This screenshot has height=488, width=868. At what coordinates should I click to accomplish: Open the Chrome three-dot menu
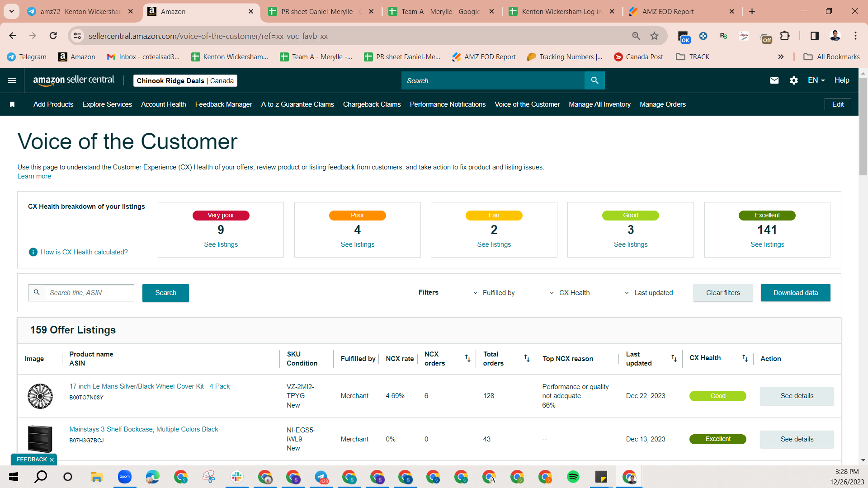tap(855, 36)
